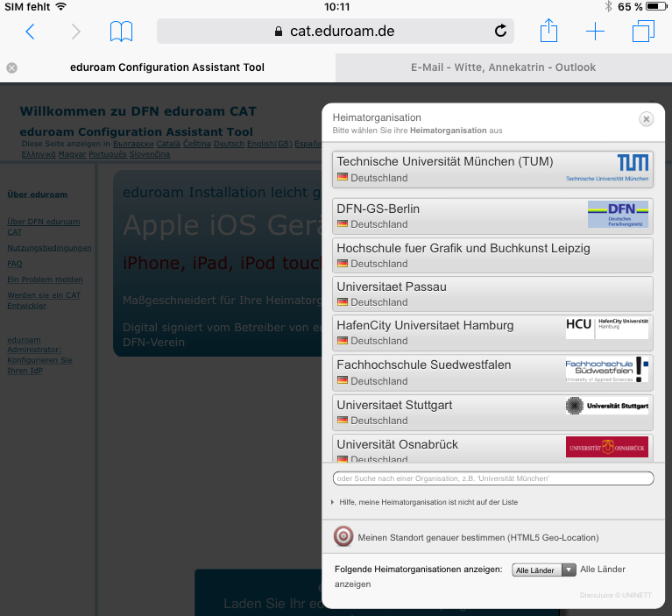Select HafenCity Universitaet Hamburg entry
Image resolution: width=672 pixels, height=616 pixels.
pos(492,332)
